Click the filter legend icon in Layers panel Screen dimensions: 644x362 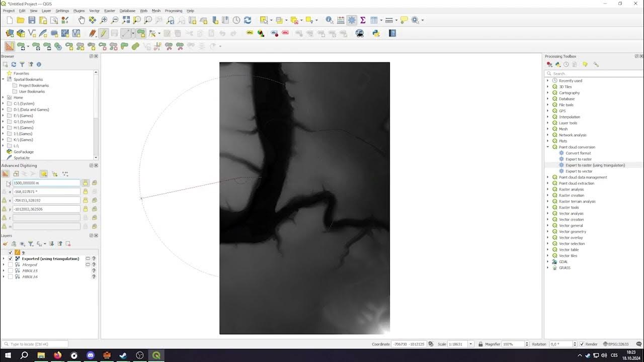tap(30, 244)
